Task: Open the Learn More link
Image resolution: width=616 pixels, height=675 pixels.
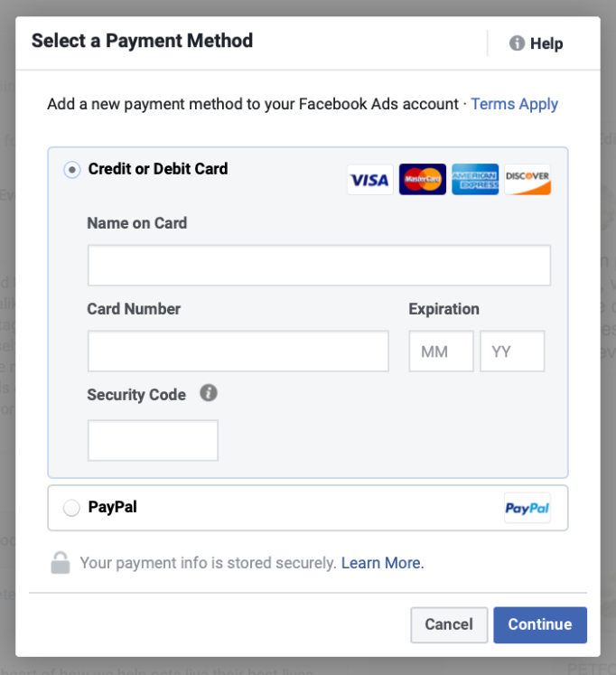Action: tap(382, 563)
